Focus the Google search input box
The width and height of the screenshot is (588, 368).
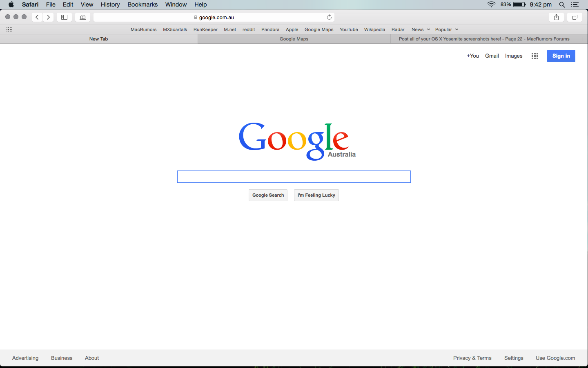click(294, 177)
